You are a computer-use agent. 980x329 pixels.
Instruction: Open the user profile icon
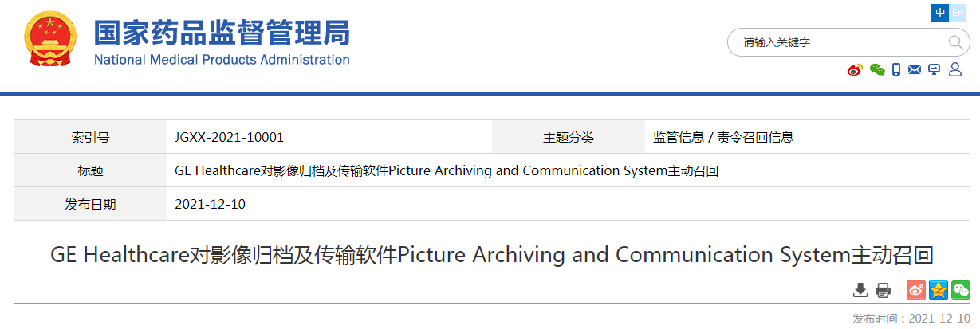tap(955, 70)
